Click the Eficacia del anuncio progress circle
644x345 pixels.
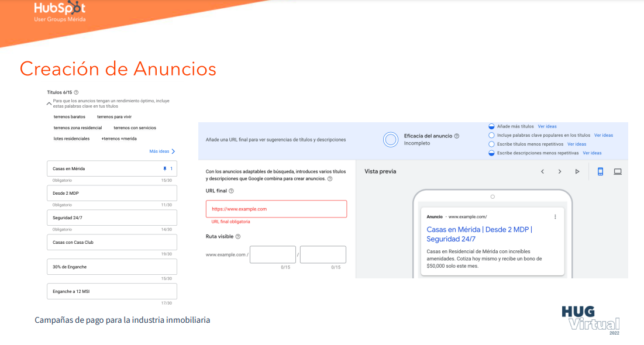click(390, 140)
